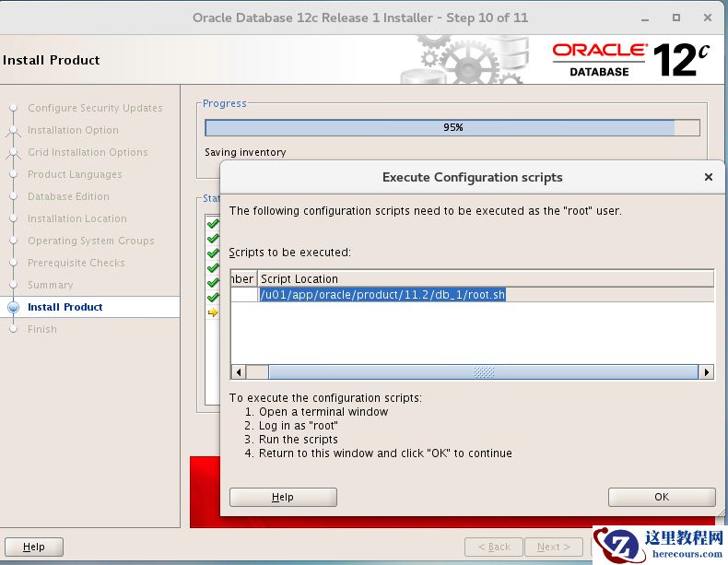The image size is (728, 565).
Task: Click the 'Open a terminal window' instruction line
Action: [323, 412]
